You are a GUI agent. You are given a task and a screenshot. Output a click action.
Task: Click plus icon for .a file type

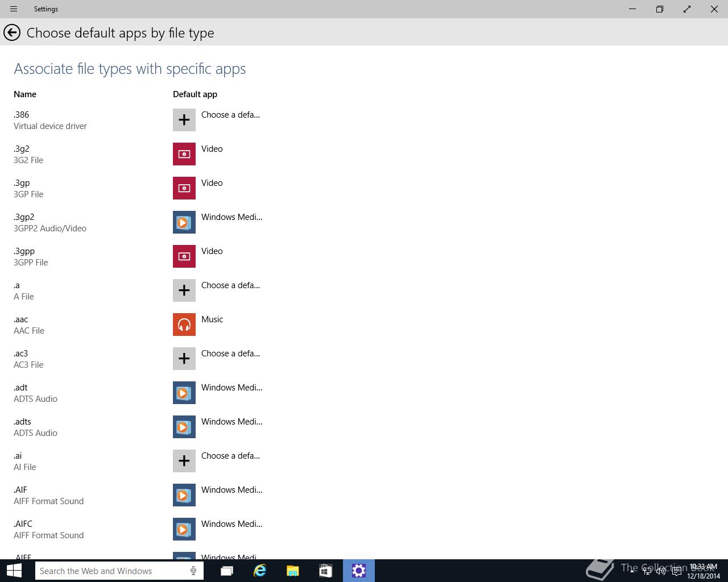[184, 290]
